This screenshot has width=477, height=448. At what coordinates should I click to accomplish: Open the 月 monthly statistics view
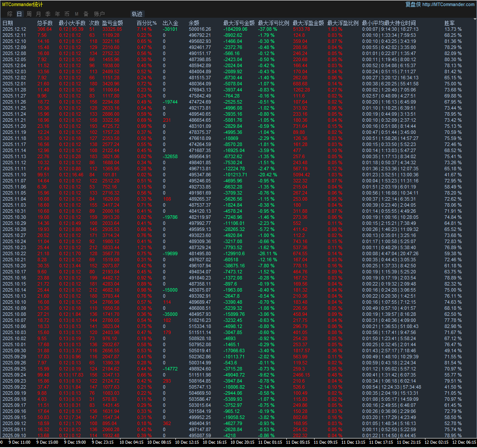39,14
